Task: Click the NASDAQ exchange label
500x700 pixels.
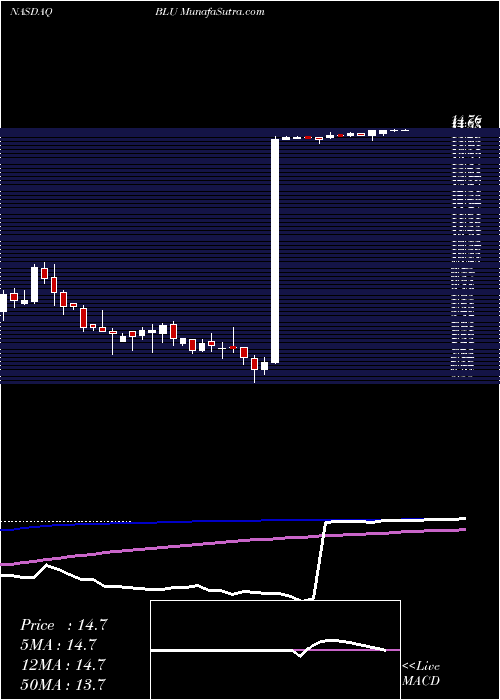Action: [x=31, y=12]
